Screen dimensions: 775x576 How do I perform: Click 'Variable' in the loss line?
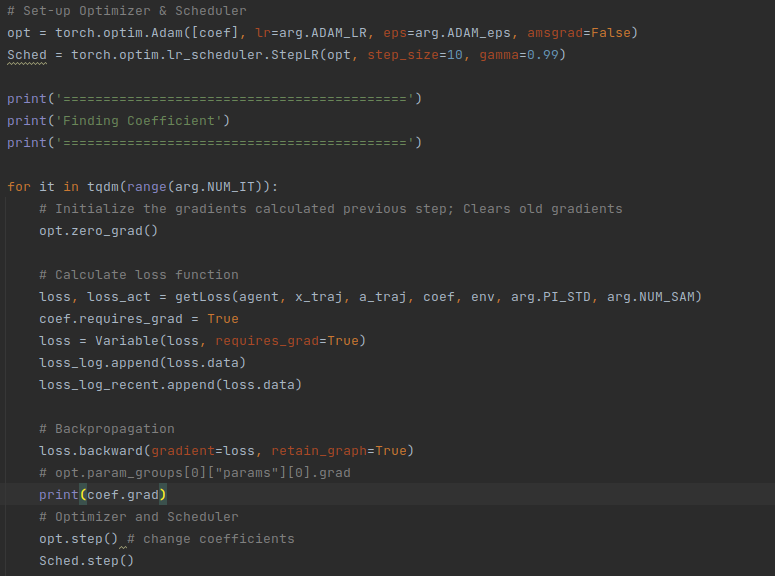(x=127, y=341)
